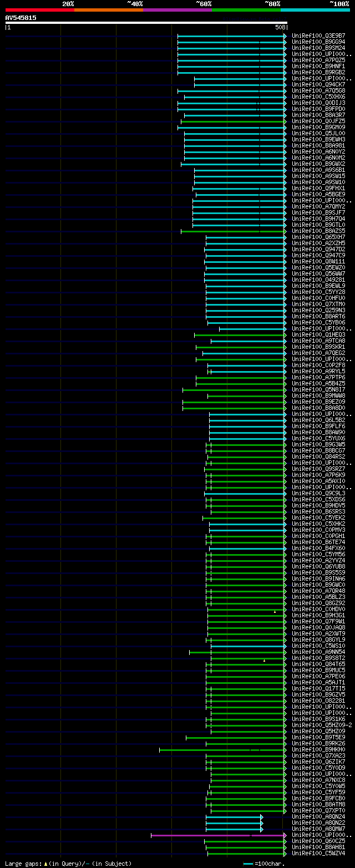The image size is (355, 868).
Task: Click the UniRef100_A9NN54 label
Action: point(318,652)
